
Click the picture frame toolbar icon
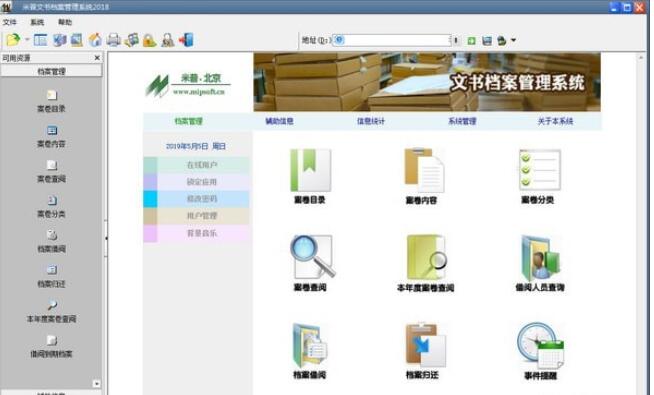point(77,40)
